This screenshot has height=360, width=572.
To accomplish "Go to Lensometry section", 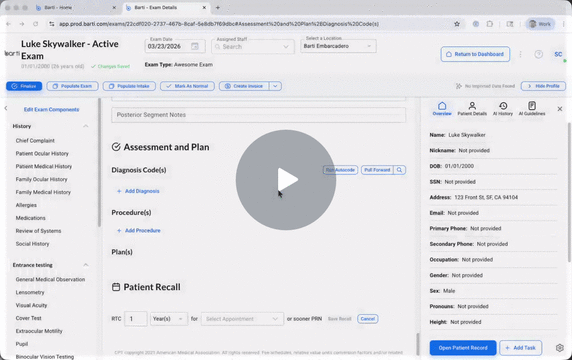I will click(30, 293).
